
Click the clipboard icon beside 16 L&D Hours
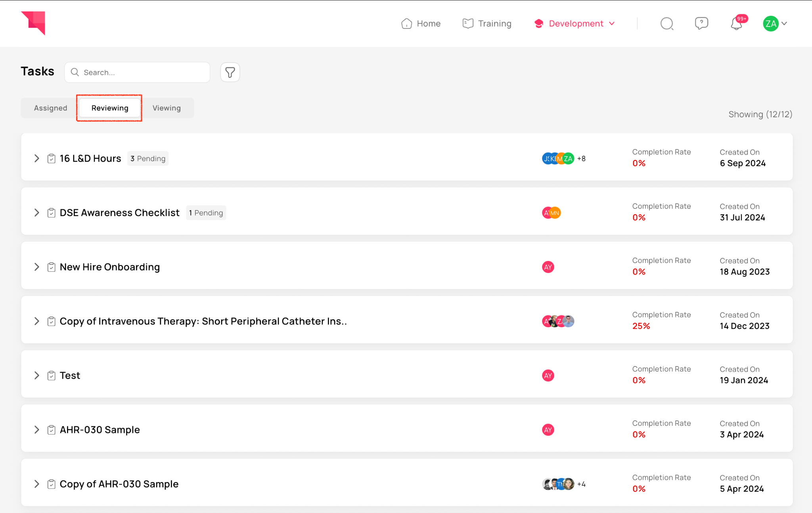51,158
